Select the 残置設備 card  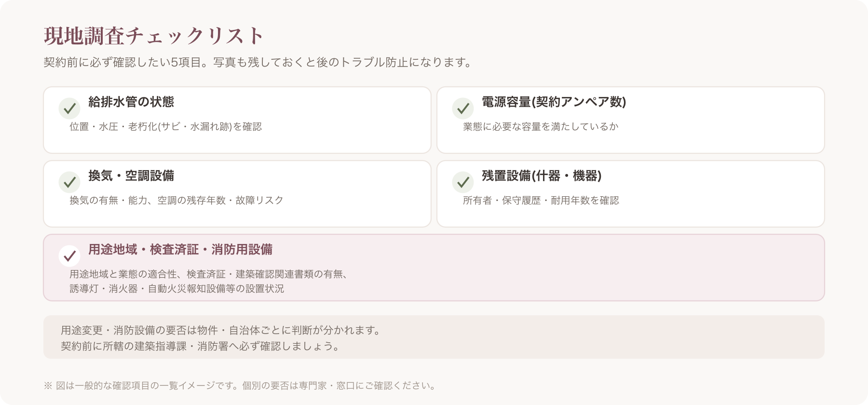point(631,194)
